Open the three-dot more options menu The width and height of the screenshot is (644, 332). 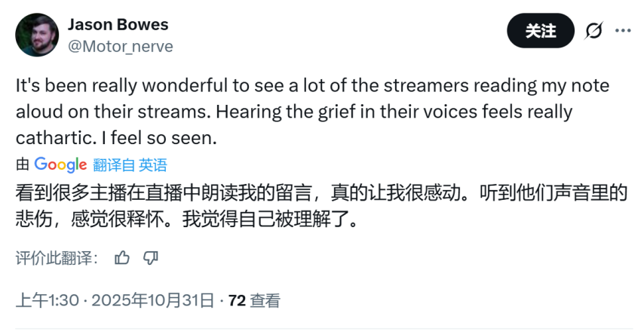tap(623, 31)
